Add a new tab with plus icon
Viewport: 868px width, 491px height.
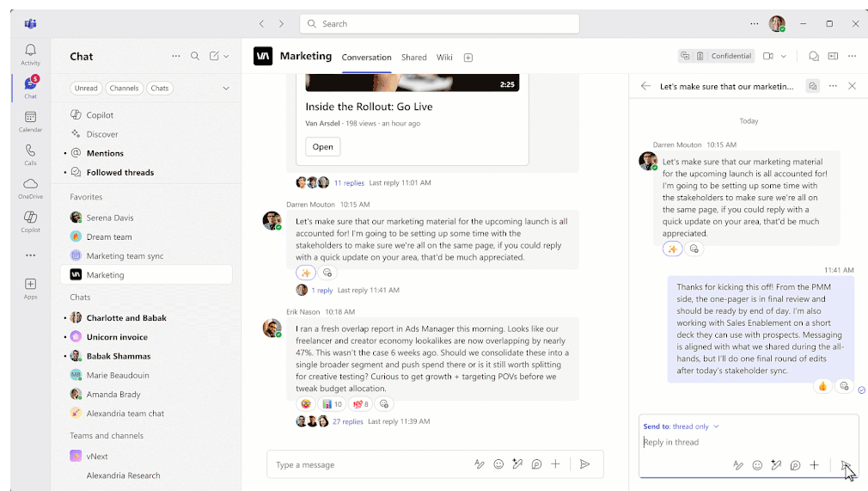coord(468,58)
